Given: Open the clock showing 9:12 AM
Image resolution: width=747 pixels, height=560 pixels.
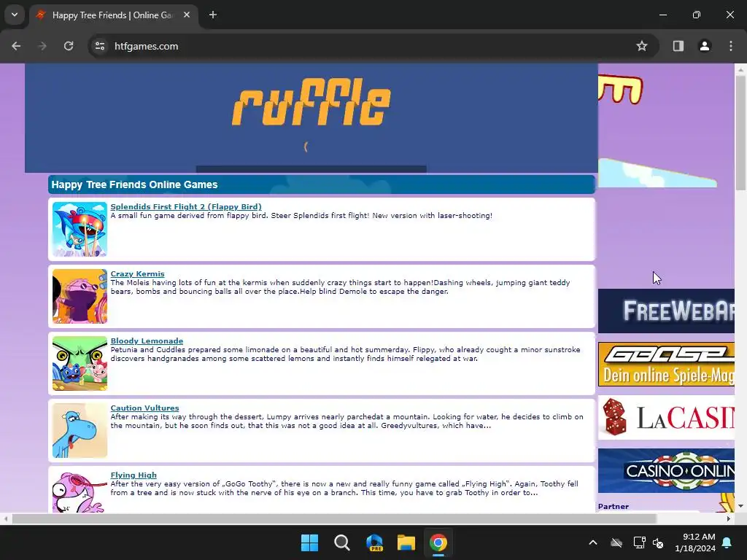Looking at the screenshot, I should pyautogui.click(x=695, y=542).
